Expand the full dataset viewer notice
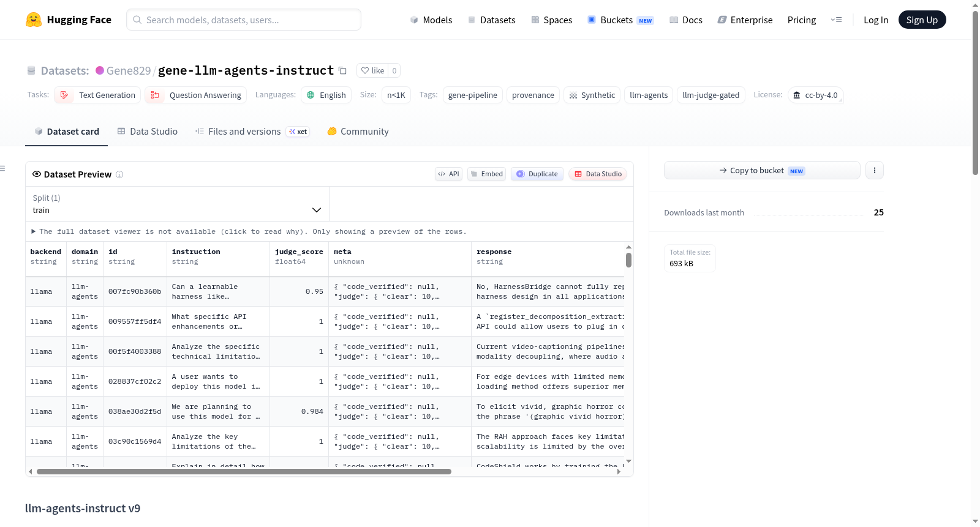980x527 pixels. pos(249,231)
